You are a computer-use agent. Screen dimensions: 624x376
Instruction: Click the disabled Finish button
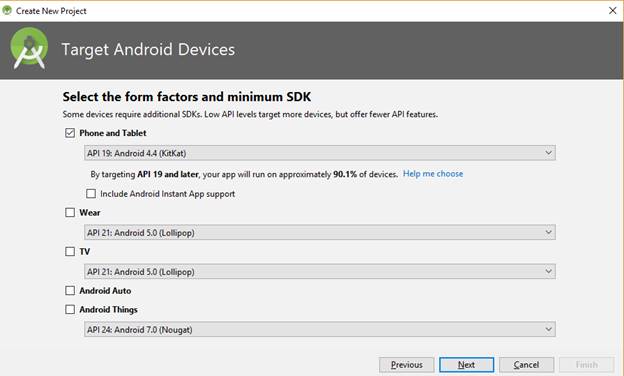[x=587, y=365]
